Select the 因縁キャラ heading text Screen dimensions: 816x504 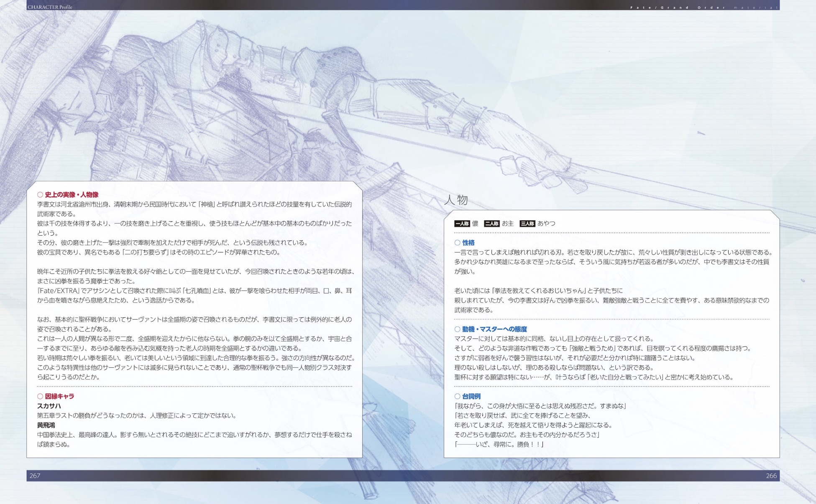click(x=59, y=396)
